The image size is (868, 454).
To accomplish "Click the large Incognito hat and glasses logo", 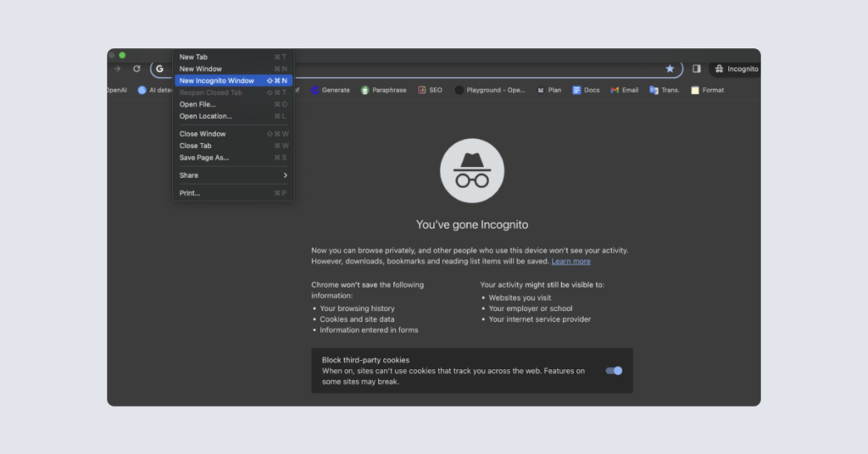I will click(472, 170).
